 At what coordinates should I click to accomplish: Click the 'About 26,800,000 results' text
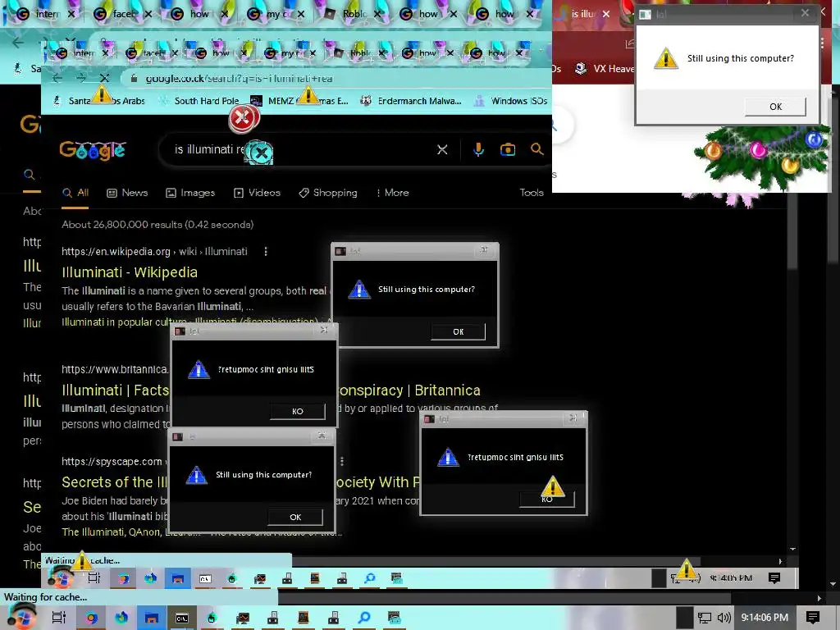click(x=157, y=225)
